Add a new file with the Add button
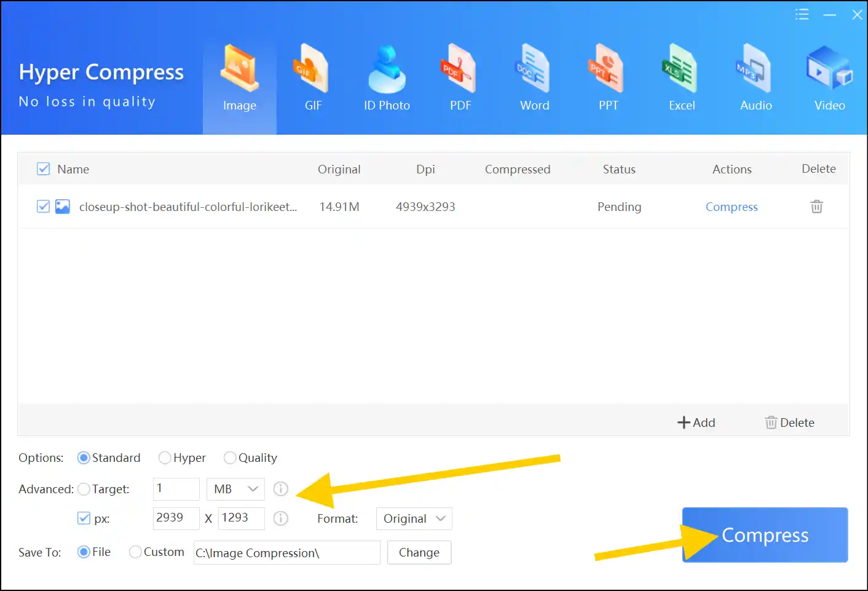Image resolution: width=868 pixels, height=591 pixels. [x=696, y=422]
